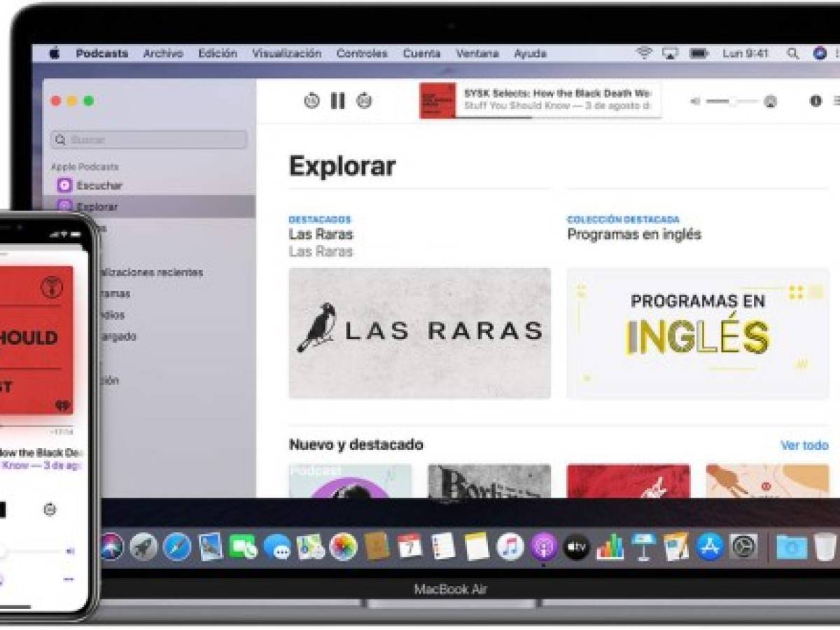Open the Podcasts app menu
The height and width of the screenshot is (630, 840).
click(x=102, y=53)
